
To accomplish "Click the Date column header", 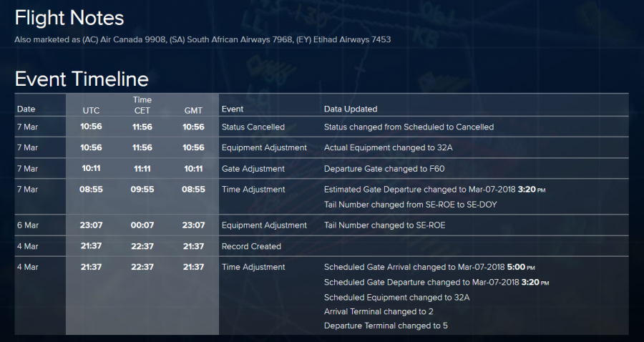I will point(26,109).
